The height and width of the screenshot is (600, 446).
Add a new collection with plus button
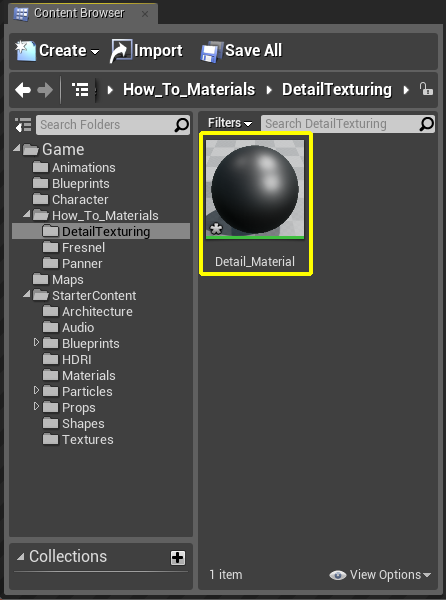pyautogui.click(x=178, y=558)
